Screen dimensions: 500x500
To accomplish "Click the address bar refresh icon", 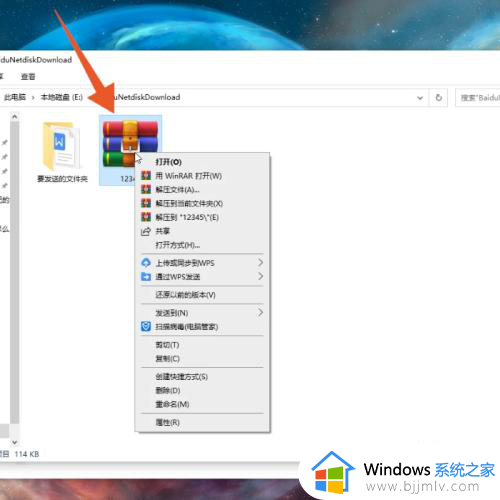I will tap(439, 97).
